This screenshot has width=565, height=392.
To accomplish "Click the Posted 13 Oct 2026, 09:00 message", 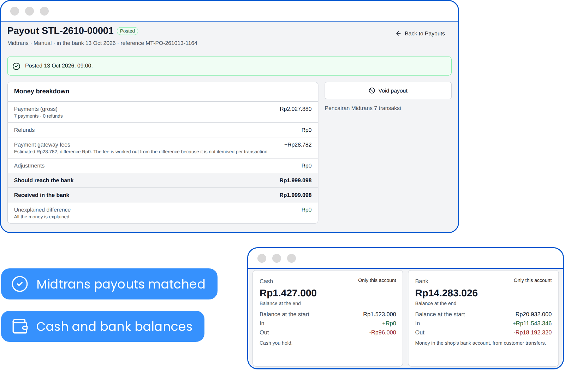I will pyautogui.click(x=59, y=66).
